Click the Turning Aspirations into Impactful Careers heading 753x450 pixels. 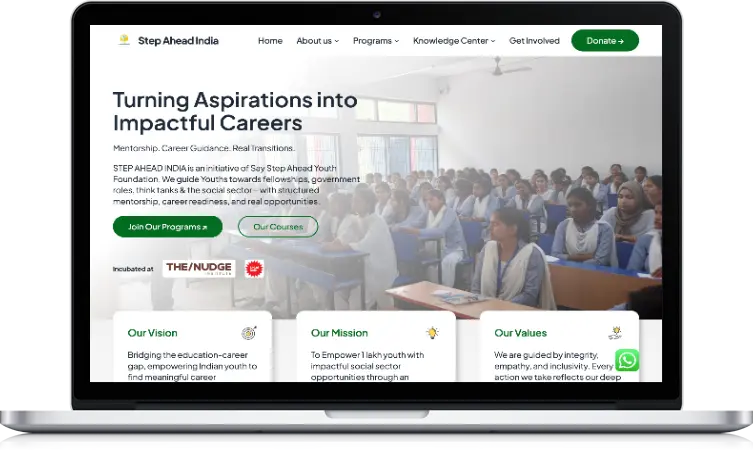(x=235, y=111)
